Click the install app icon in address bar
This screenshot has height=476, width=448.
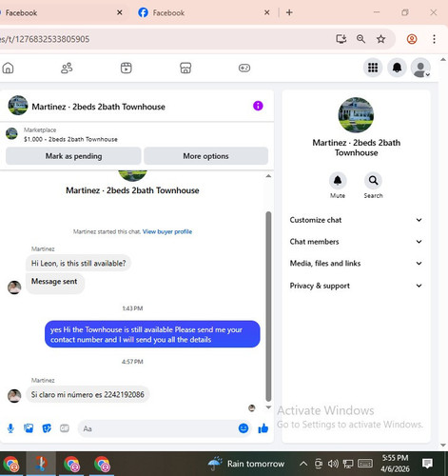[341, 39]
